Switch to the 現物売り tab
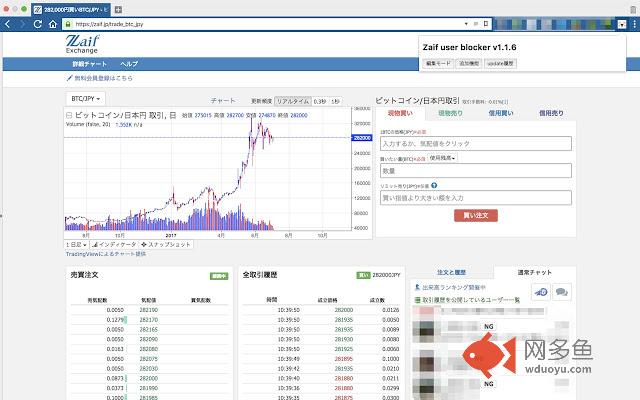 click(450, 113)
